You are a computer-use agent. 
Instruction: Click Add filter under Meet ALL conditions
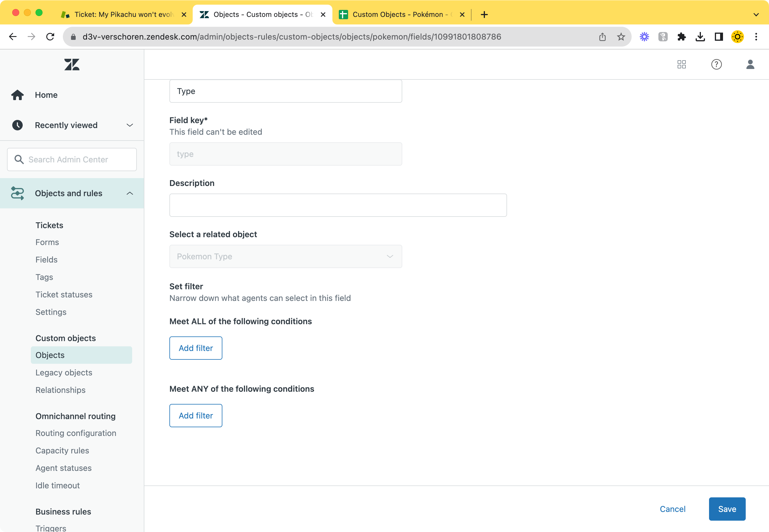196,348
